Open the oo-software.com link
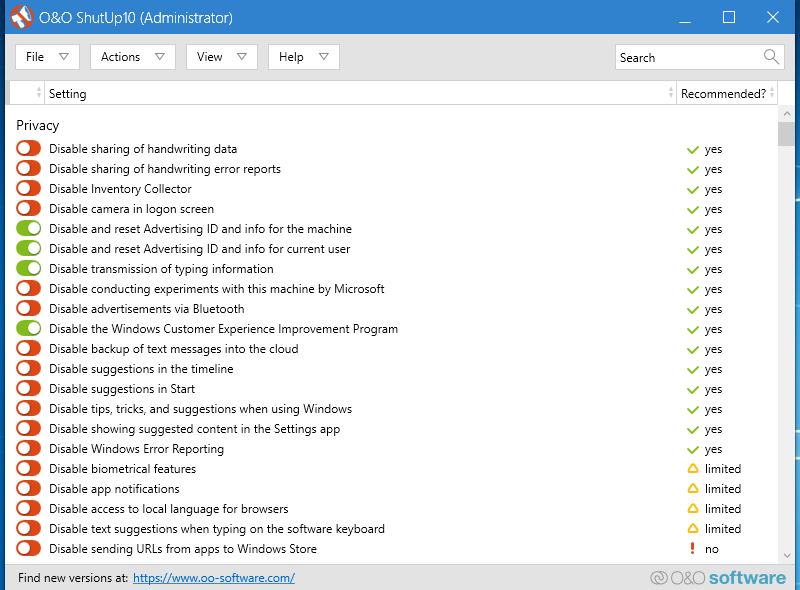 click(214, 578)
